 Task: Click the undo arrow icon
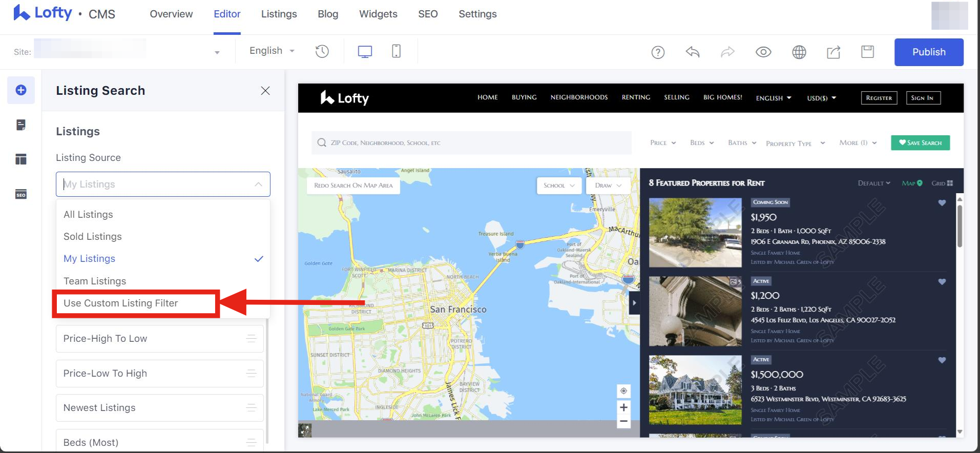tap(693, 52)
